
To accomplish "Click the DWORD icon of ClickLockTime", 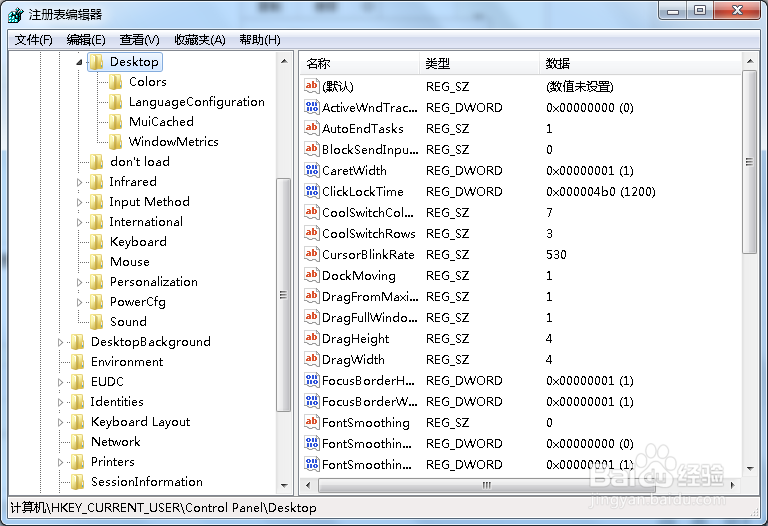I will [312, 191].
